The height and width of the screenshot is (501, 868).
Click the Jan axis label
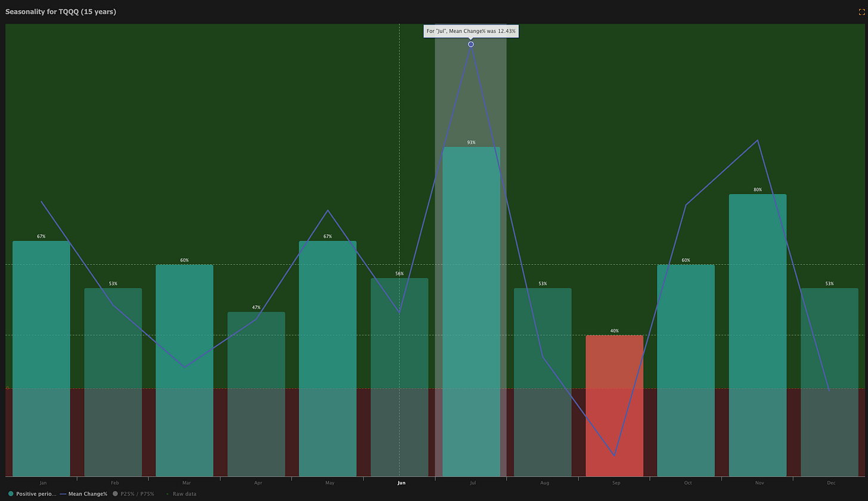(x=43, y=483)
